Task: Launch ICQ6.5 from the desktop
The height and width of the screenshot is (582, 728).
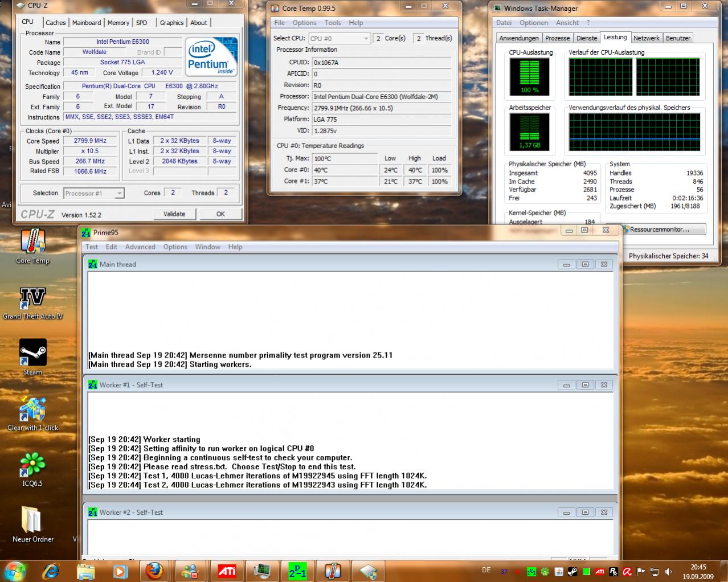Action: (x=33, y=470)
